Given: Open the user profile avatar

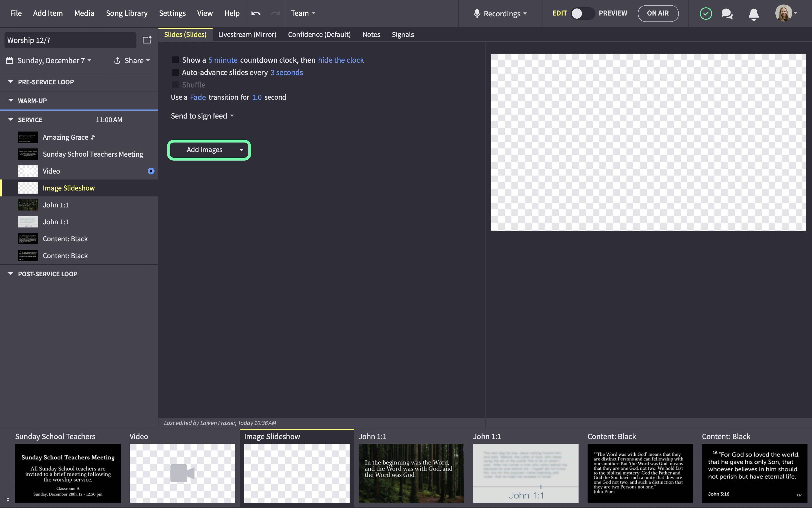Looking at the screenshot, I should point(783,13).
